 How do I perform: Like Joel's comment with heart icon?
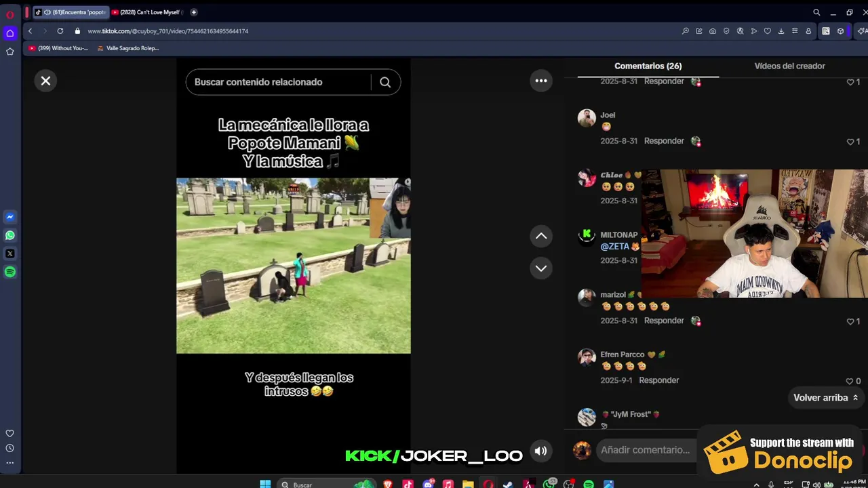click(x=850, y=142)
